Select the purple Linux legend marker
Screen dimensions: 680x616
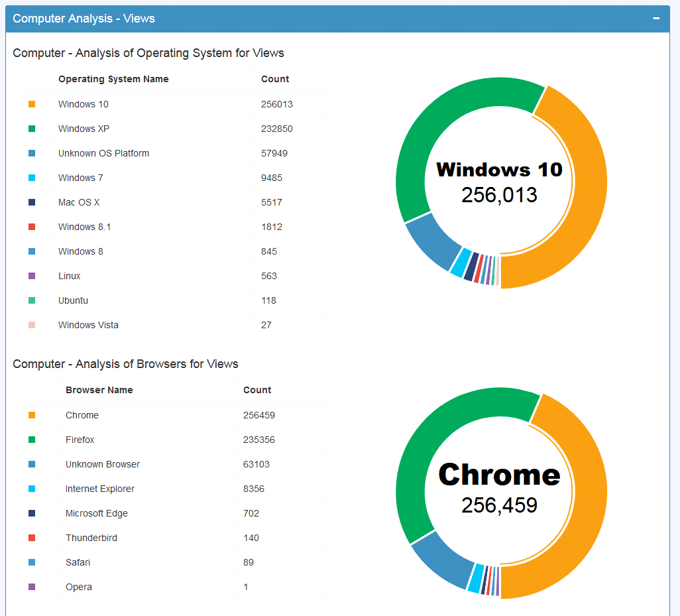click(32, 276)
